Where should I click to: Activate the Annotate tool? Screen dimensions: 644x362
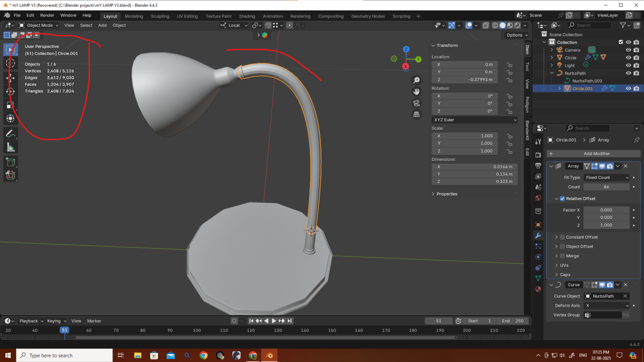click(x=10, y=133)
